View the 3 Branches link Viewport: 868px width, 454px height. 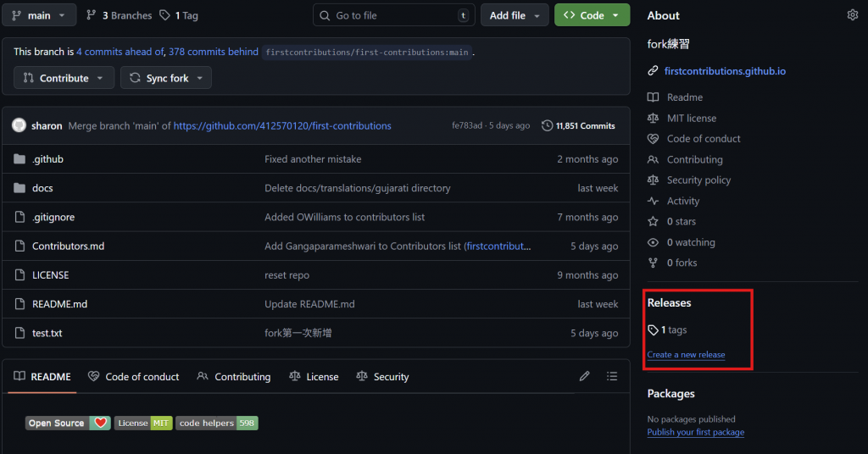coord(119,15)
